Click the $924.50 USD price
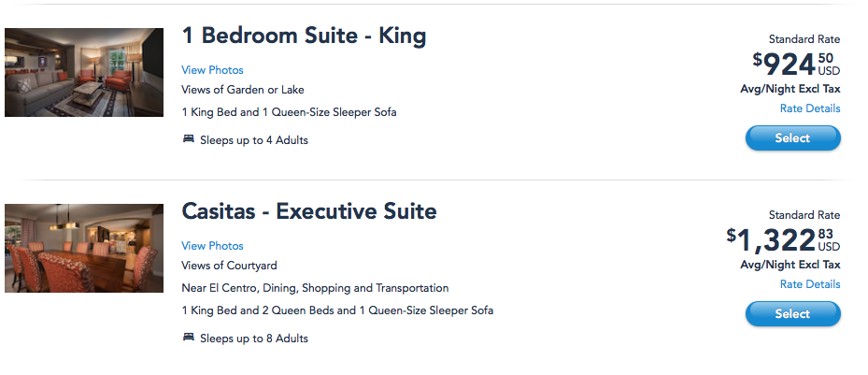The image size is (868, 375). click(796, 64)
